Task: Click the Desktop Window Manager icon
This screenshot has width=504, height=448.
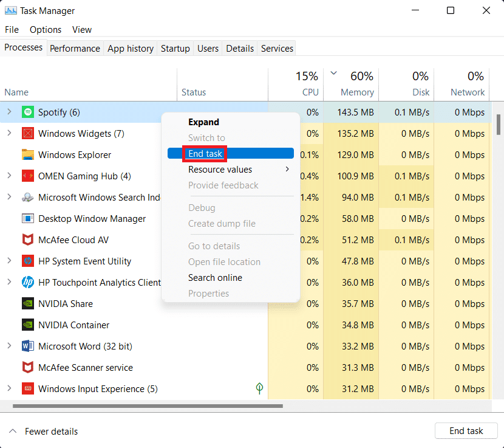Action: pos(27,218)
